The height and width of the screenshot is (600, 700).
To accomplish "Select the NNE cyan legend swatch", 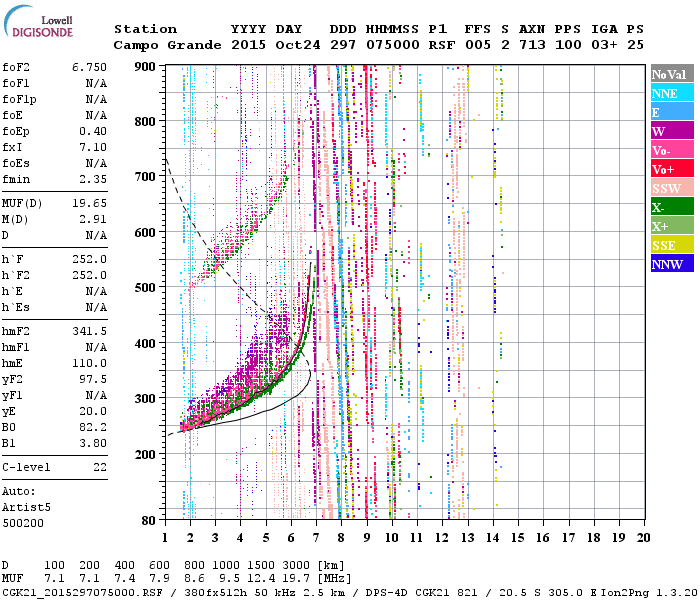I will [x=672, y=93].
